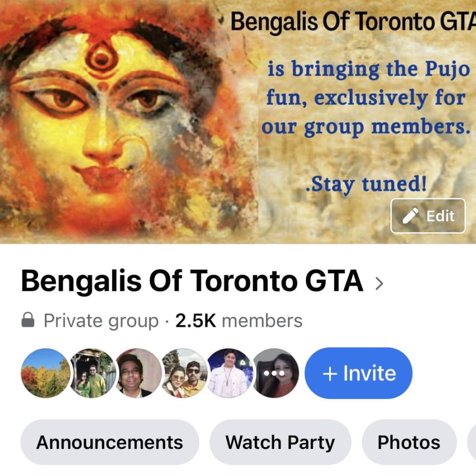476x476 pixels.
Task: Click the pencil icon on cover photo
Action: [x=410, y=216]
